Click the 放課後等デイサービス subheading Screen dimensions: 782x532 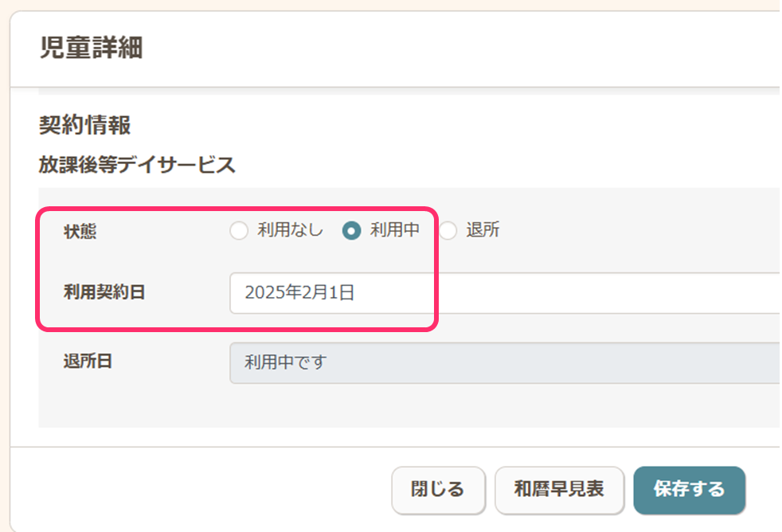[137, 165]
